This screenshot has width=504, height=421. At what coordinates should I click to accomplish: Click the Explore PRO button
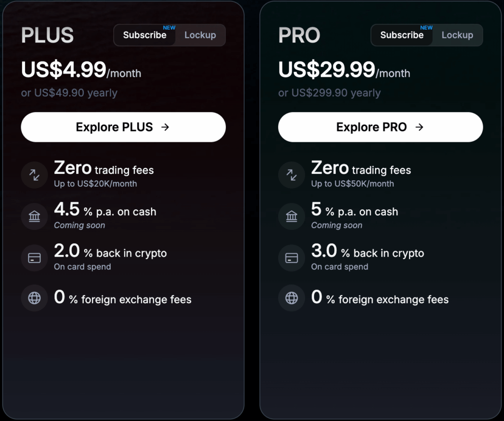(x=380, y=127)
